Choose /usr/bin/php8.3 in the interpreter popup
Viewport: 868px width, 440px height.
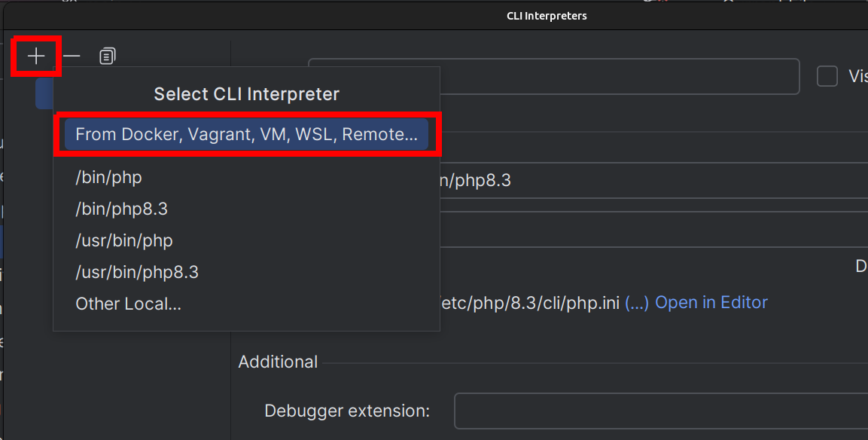[137, 272]
